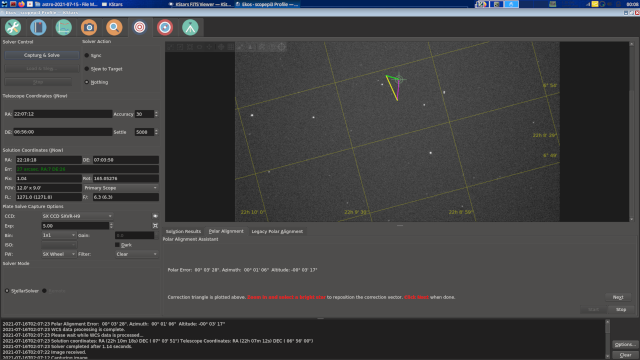Click the Next button in alignment assistant
Viewport: 640px width, 360px height.
618,297
